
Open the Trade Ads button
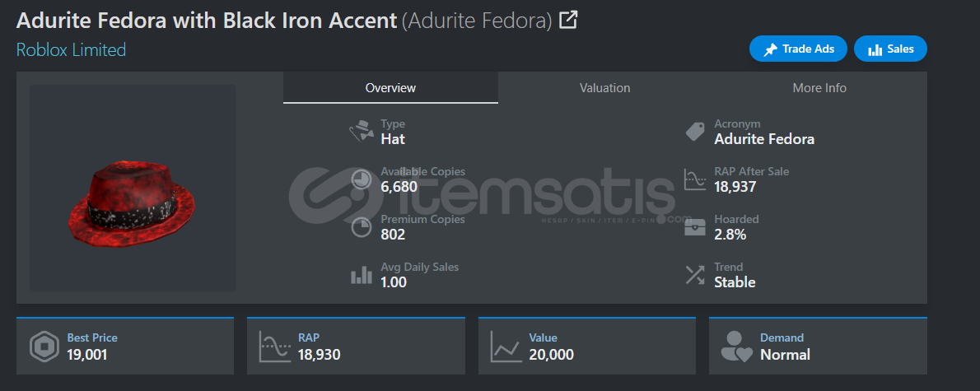798,49
